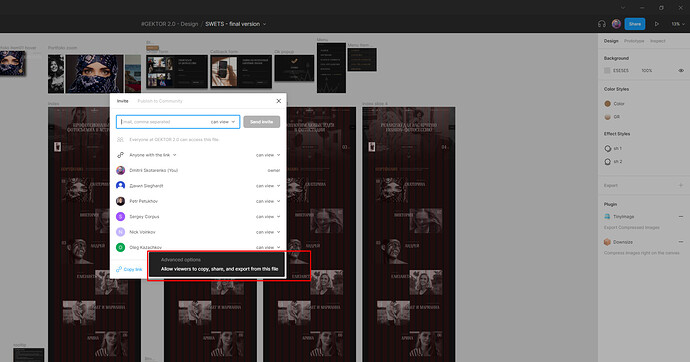Click the link icon beside Anyone with the link
The width and height of the screenshot is (690, 362).
pyautogui.click(x=120, y=155)
